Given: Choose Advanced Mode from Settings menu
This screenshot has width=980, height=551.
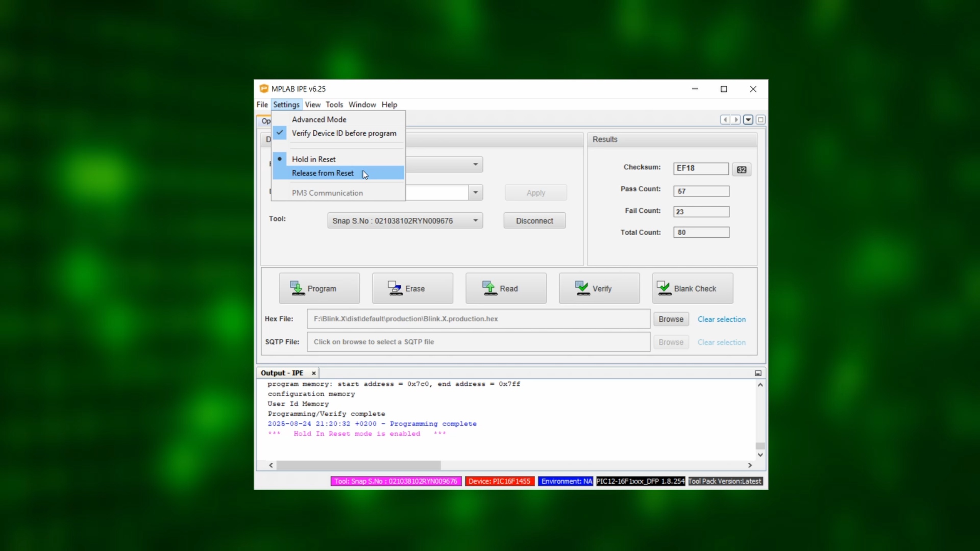Looking at the screenshot, I should (319, 119).
